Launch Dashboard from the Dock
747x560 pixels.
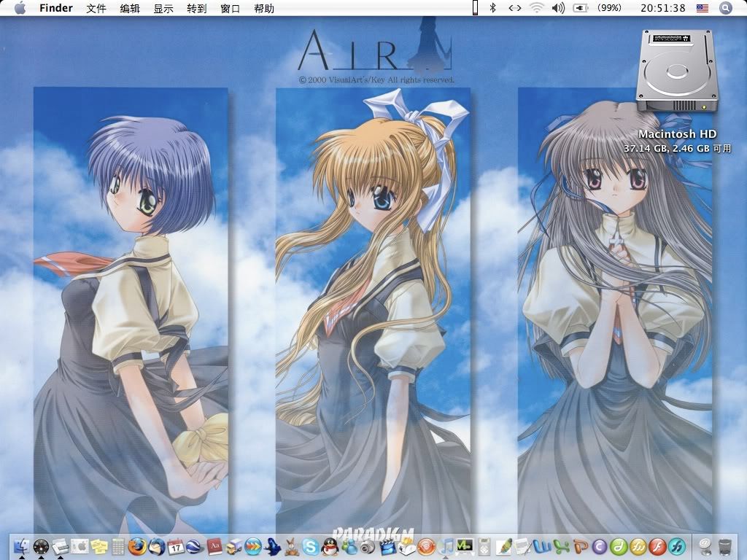(x=42, y=546)
